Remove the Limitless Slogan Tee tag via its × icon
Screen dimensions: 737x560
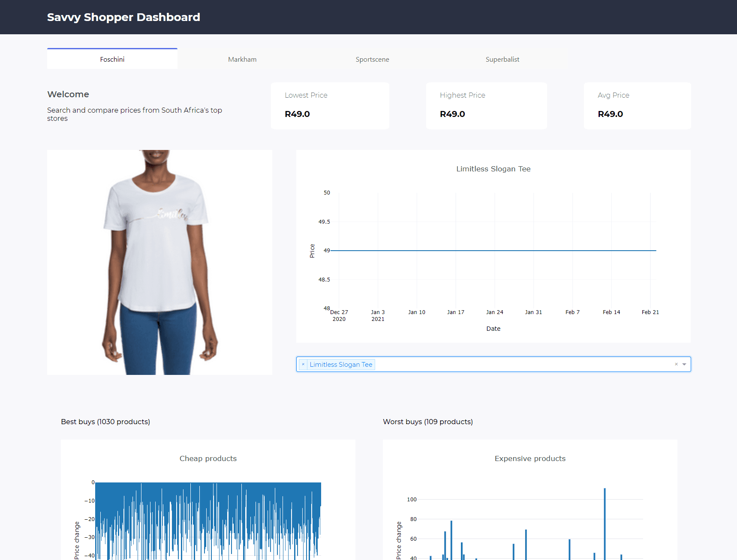(x=303, y=364)
